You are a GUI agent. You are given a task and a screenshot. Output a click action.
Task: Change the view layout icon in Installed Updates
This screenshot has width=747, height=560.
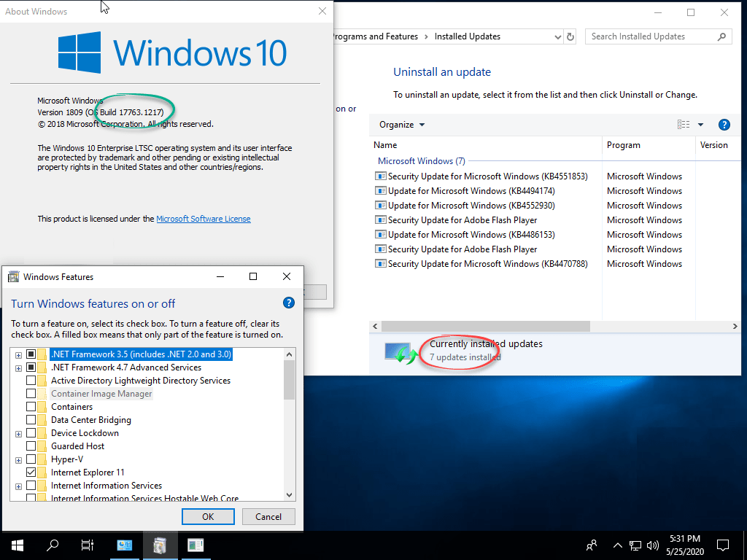[x=683, y=124]
